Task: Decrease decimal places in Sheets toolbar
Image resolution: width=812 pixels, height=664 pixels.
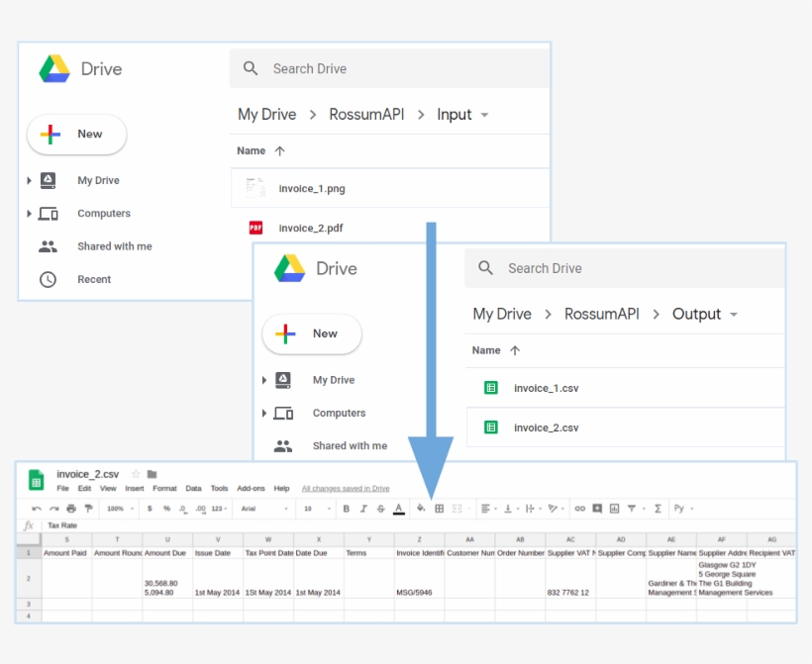Action: coord(183,509)
